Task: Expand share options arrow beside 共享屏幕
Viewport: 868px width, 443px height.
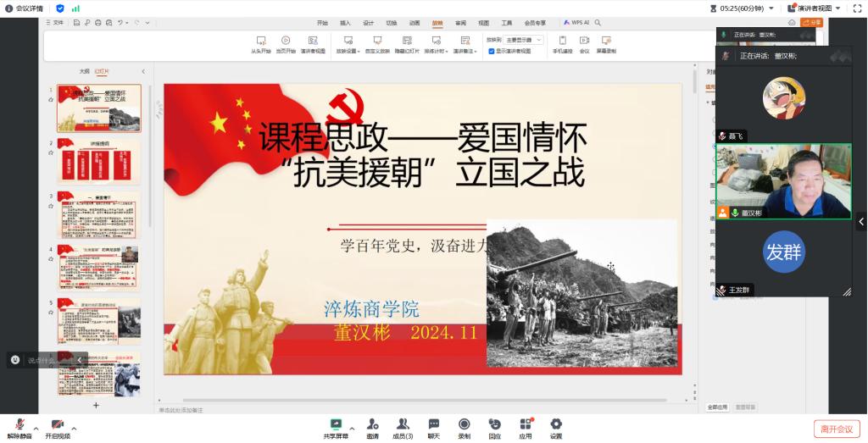Action: tap(352, 429)
